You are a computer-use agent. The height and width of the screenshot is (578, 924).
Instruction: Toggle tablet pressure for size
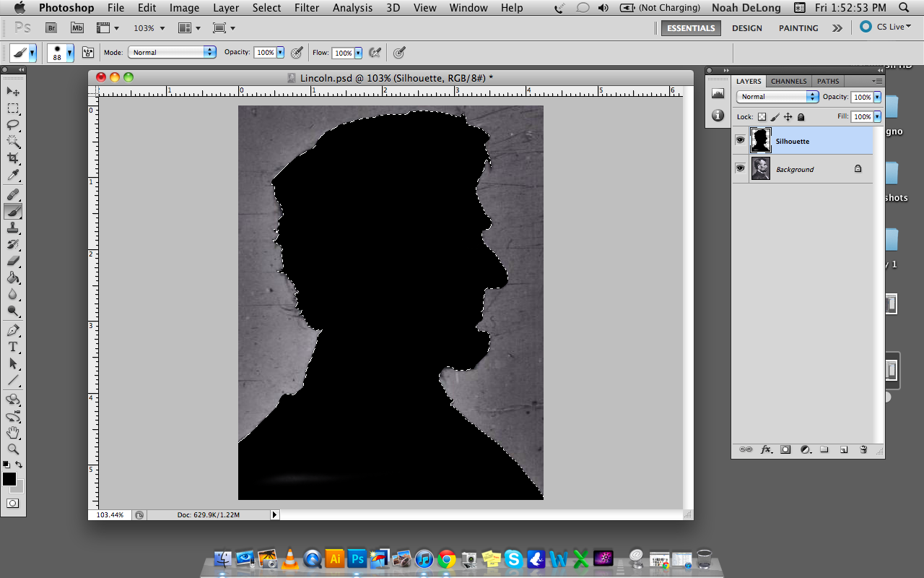399,52
